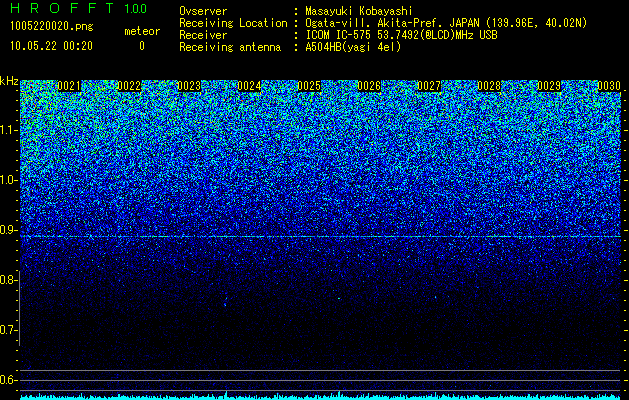
Task: Click the timestamp 10.05.22 00:20
Action: tap(51, 46)
